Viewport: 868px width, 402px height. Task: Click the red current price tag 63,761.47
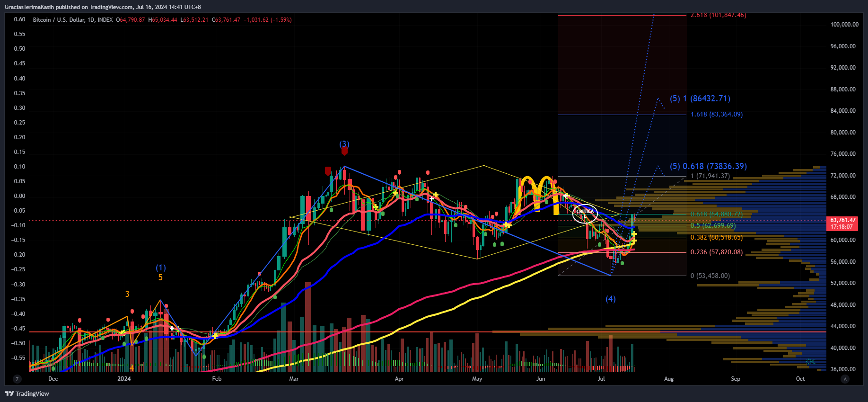point(842,220)
